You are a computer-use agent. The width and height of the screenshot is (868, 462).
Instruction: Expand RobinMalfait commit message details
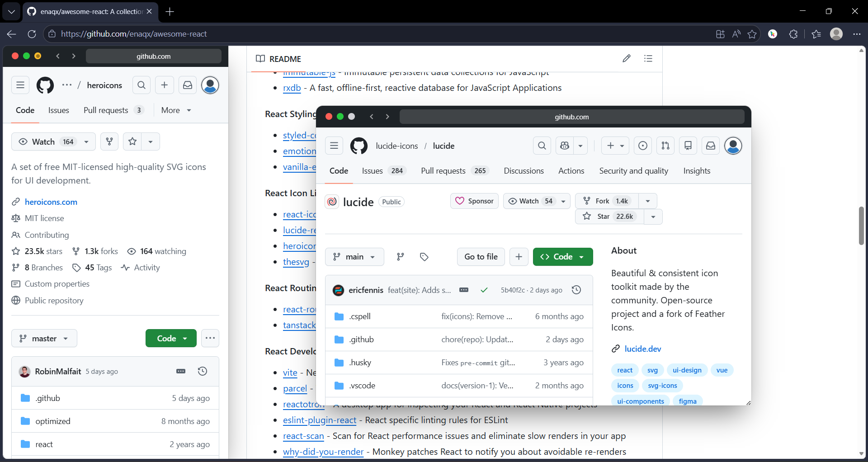pos(181,371)
